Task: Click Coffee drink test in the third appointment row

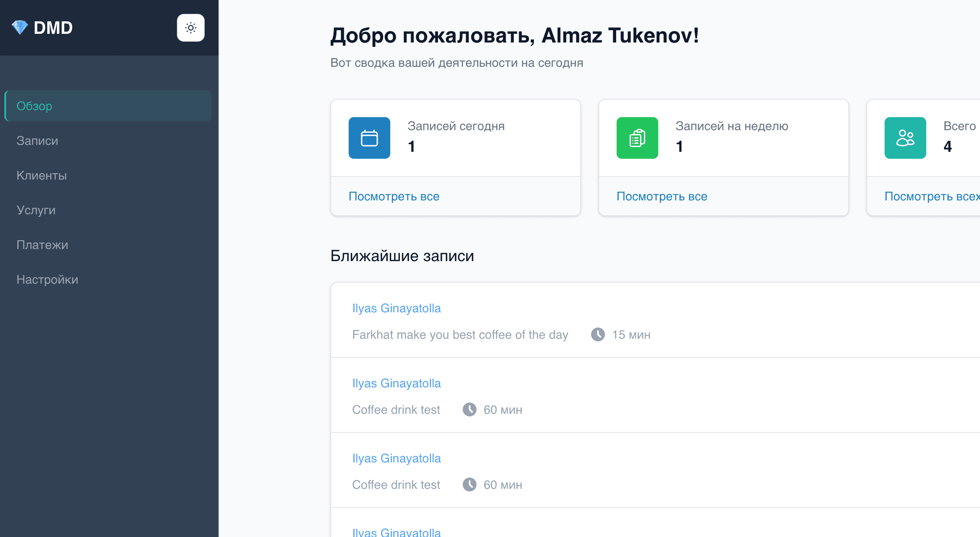Action: click(x=396, y=485)
